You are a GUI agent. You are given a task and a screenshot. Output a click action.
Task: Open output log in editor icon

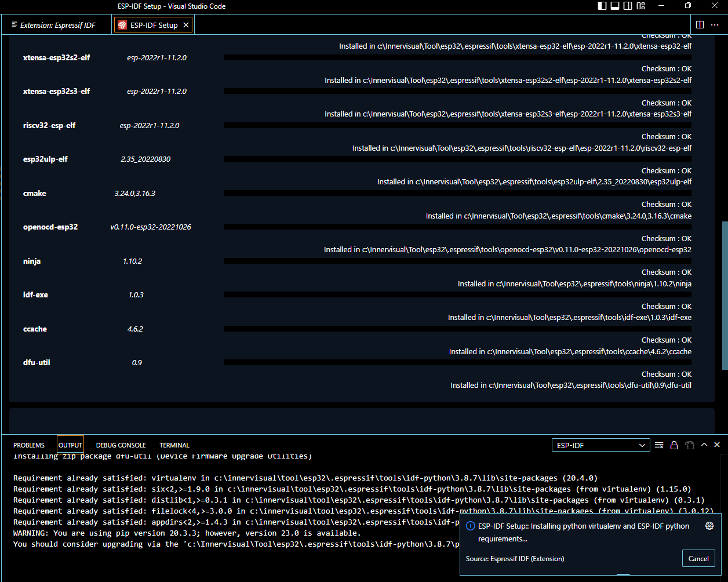pyautogui.click(x=689, y=445)
